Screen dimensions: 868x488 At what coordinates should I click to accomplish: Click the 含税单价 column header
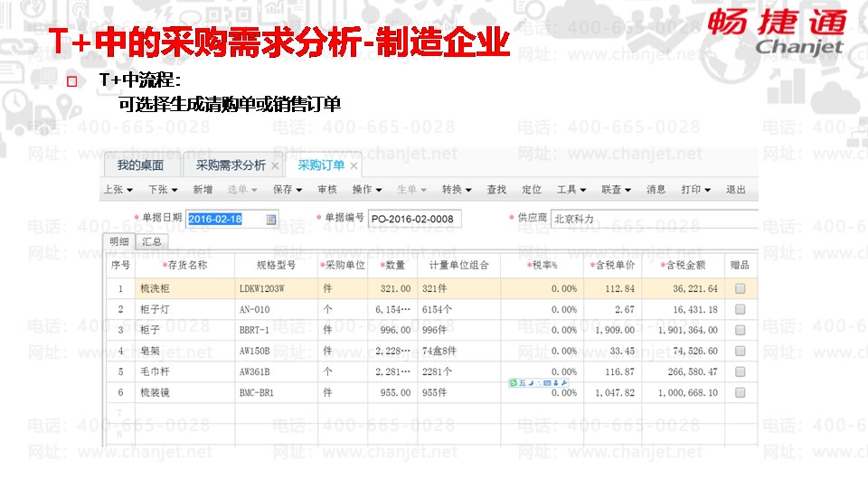[x=613, y=266]
